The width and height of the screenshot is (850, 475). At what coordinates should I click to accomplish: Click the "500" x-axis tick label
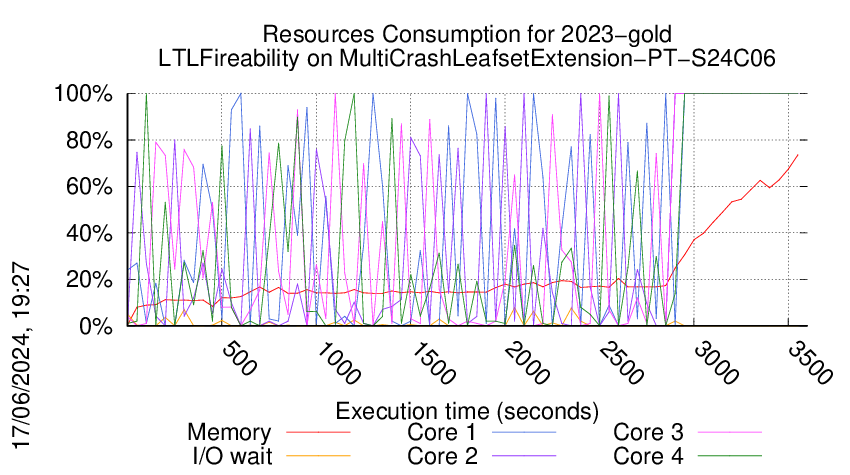(x=239, y=359)
